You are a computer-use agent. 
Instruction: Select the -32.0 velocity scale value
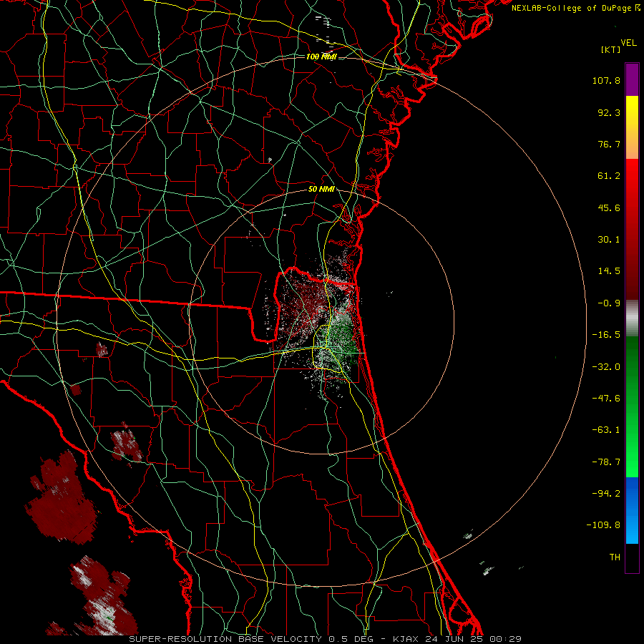click(x=606, y=367)
